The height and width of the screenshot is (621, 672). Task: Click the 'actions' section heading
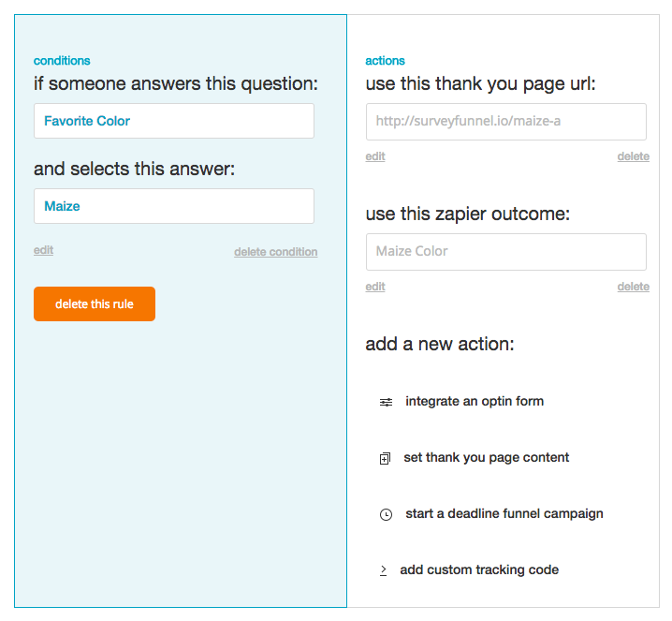[385, 61]
